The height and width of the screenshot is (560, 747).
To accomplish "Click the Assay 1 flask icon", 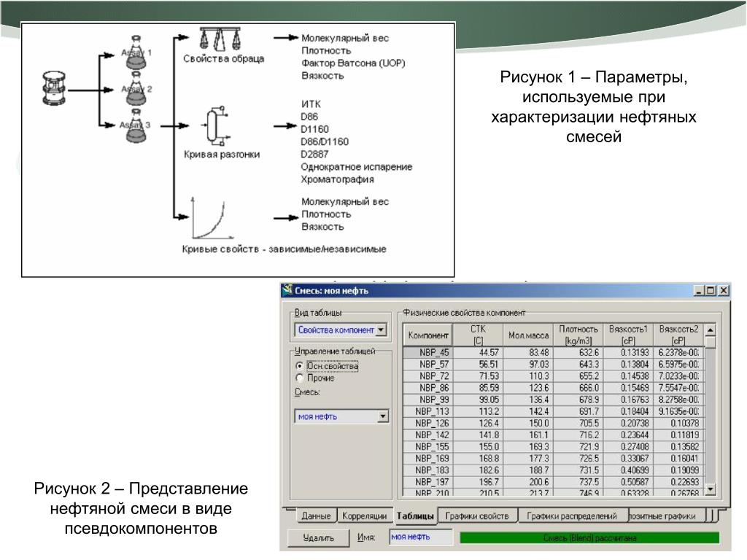I will [136, 52].
